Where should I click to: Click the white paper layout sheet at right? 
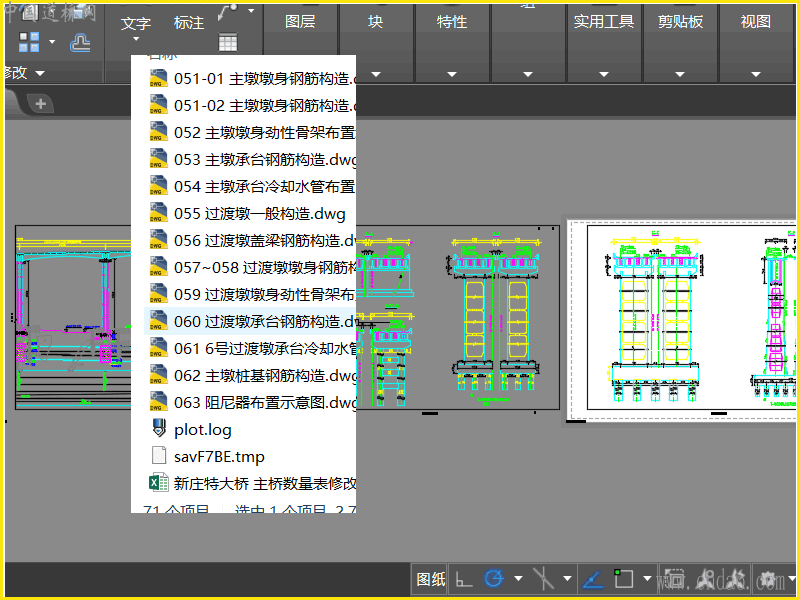click(x=682, y=320)
